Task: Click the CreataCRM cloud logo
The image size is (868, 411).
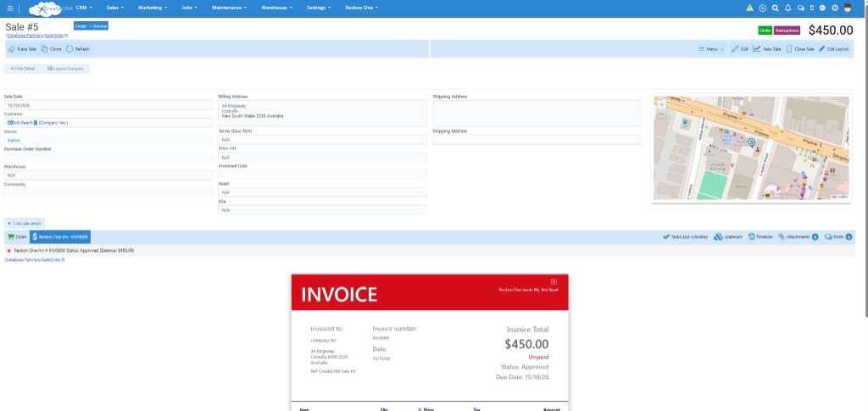Action: pyautogui.click(x=50, y=8)
